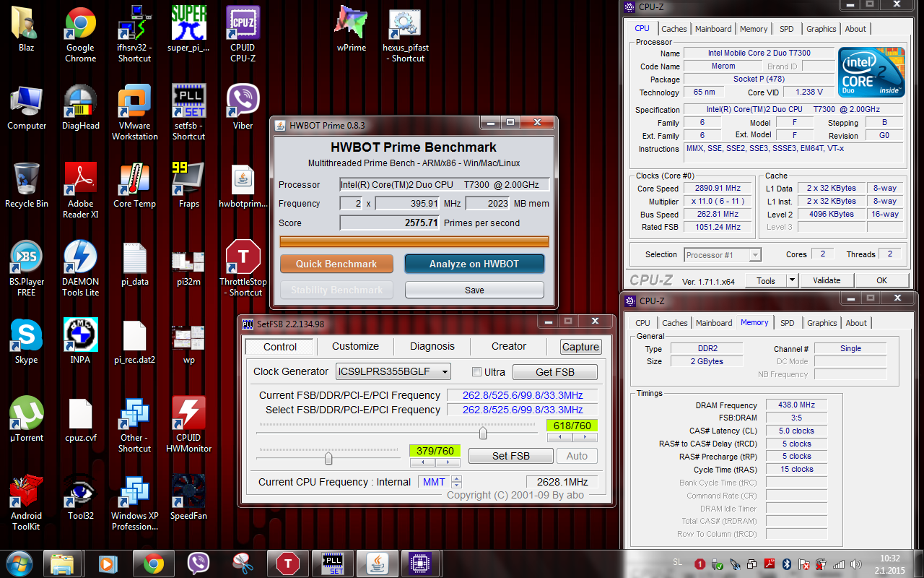This screenshot has width=924, height=578.
Task: Open the ThrottleStop taskbar button
Action: click(x=288, y=563)
